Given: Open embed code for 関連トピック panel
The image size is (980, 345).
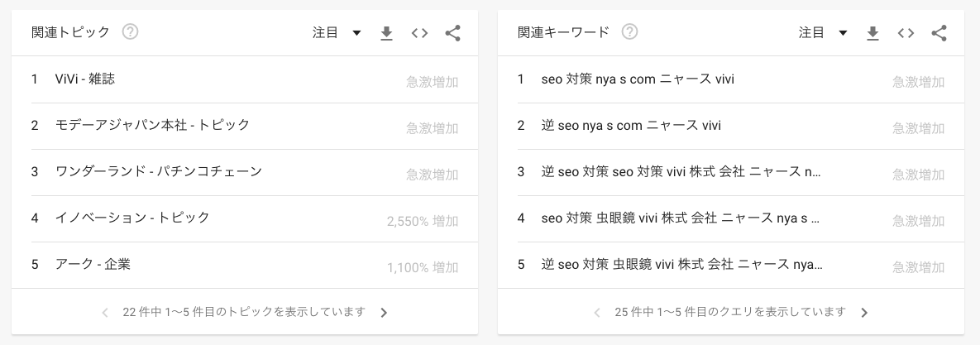Looking at the screenshot, I should pyautogui.click(x=420, y=33).
